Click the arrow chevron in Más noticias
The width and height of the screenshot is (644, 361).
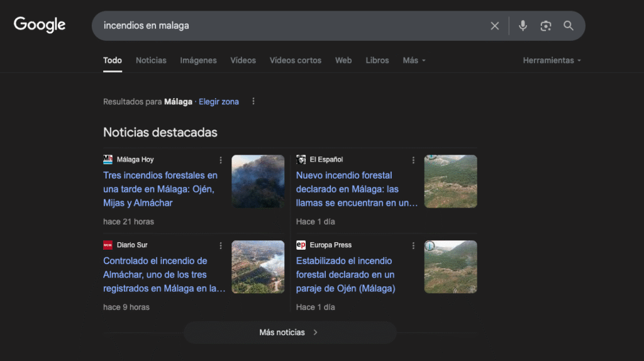tap(316, 332)
